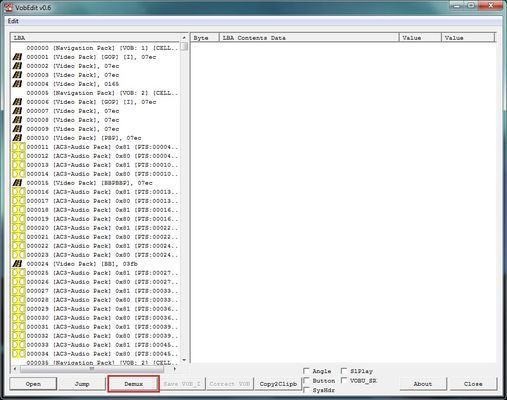Click the video icon at LBA 000024
The width and height of the screenshot is (507, 400).
click(x=17, y=264)
